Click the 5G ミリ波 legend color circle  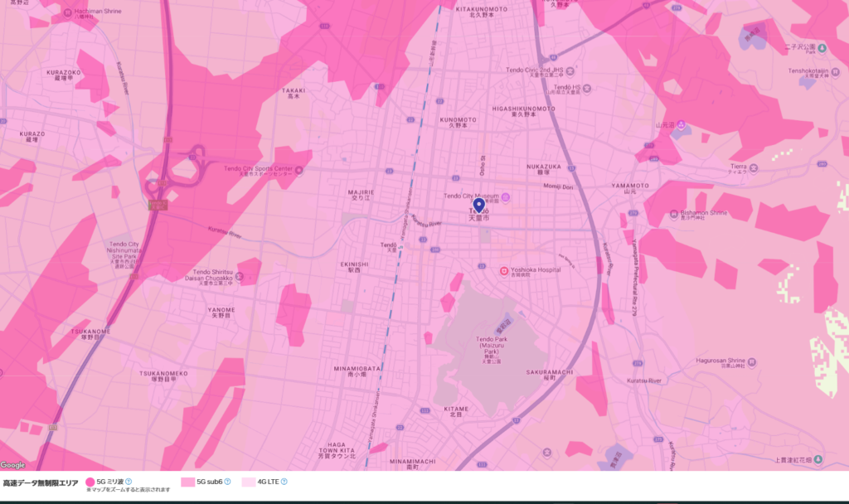pos(90,482)
